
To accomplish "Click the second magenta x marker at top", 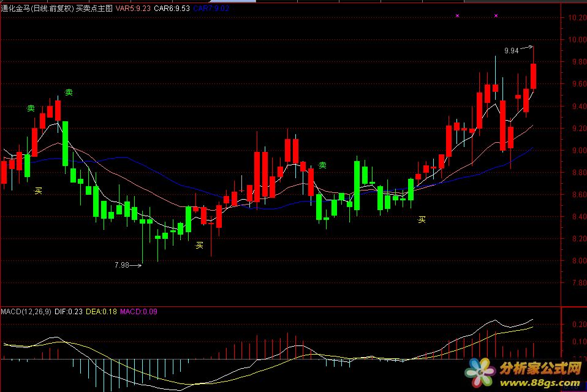I will (x=496, y=16).
